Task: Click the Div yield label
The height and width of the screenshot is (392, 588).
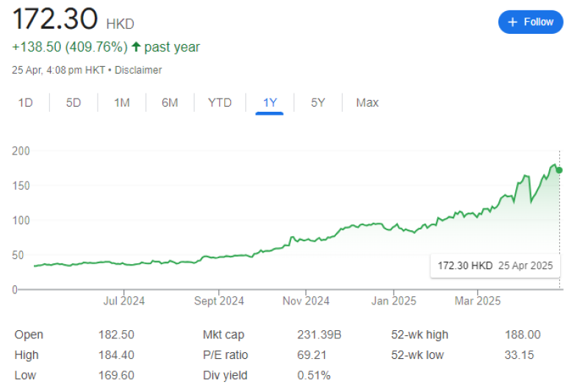Action: 225,376
